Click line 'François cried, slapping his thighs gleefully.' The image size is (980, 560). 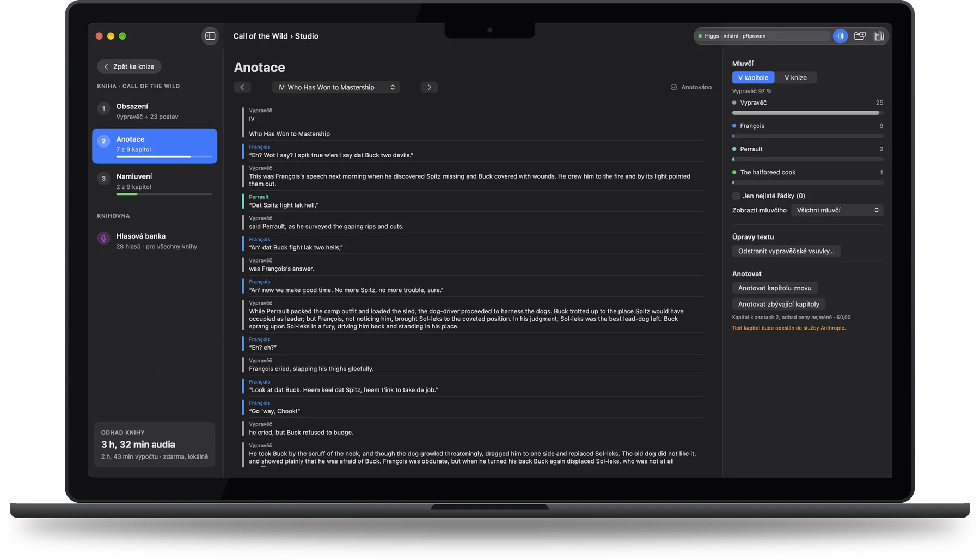click(x=311, y=369)
